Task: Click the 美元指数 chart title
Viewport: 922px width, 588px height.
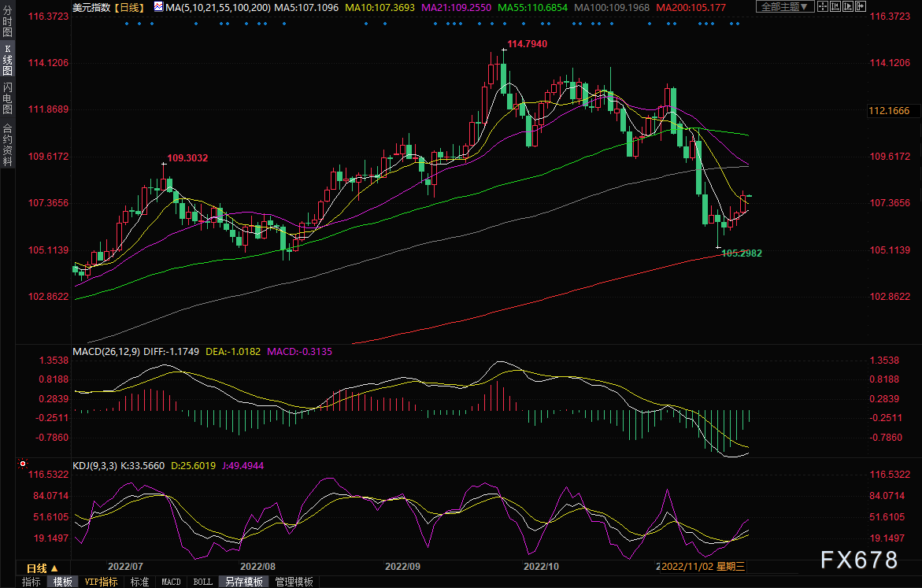Action: tap(91, 8)
